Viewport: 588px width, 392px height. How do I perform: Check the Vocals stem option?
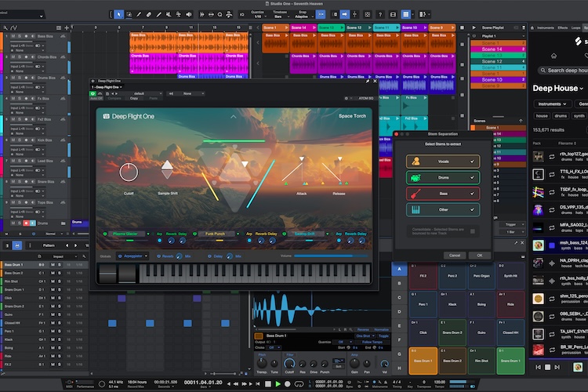[442, 162]
